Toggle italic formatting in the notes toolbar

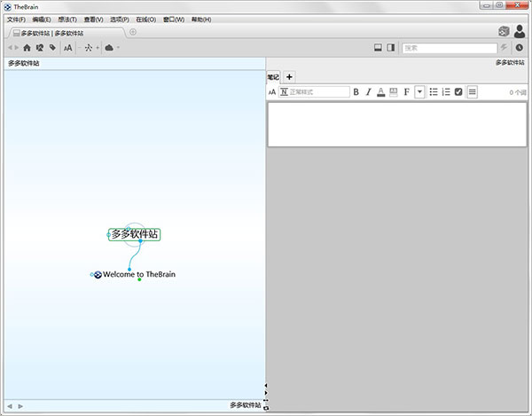[x=369, y=92]
